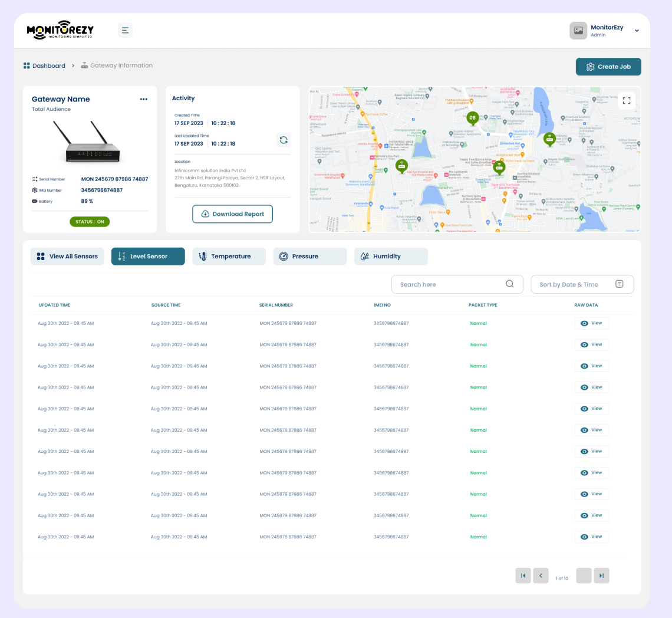
Task: View raw data for the first table row
Action: 592,323
